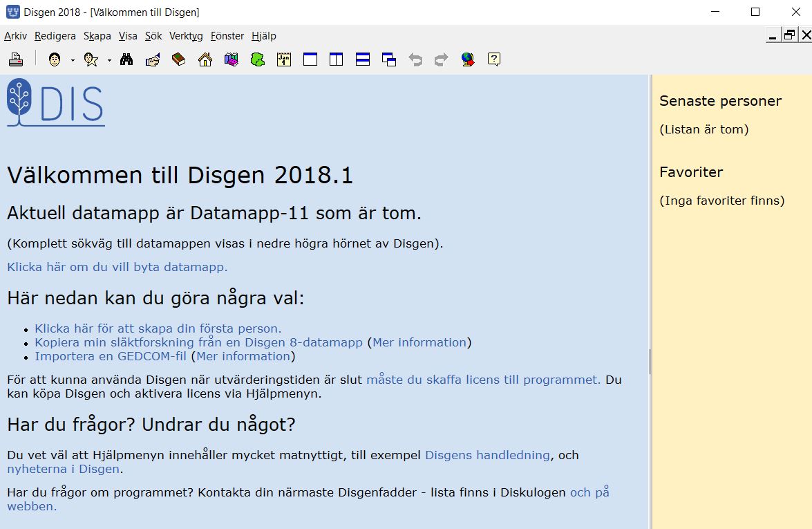Click the redo arrow icon
The image size is (812, 529).
[441, 59]
